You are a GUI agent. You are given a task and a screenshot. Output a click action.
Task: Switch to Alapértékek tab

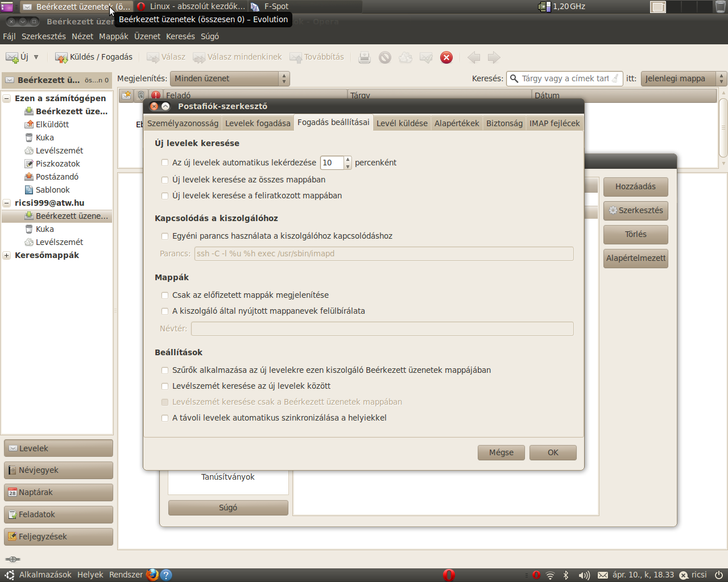click(x=457, y=123)
